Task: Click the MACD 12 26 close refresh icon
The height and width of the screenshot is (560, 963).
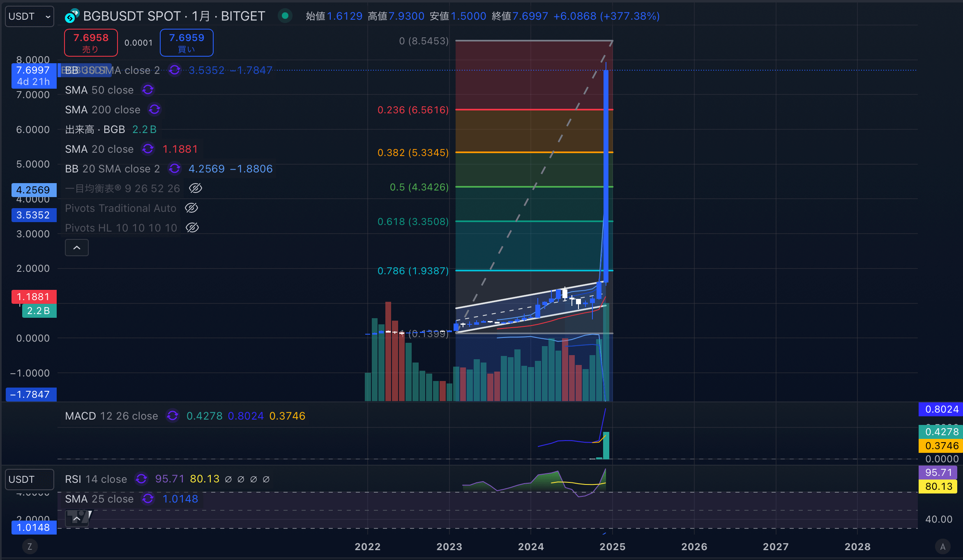Action: pyautogui.click(x=173, y=416)
